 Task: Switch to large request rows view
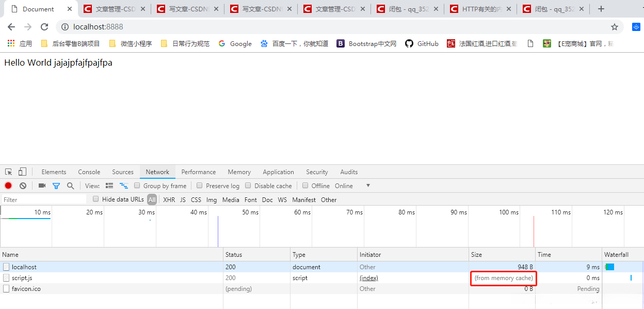[109, 186]
